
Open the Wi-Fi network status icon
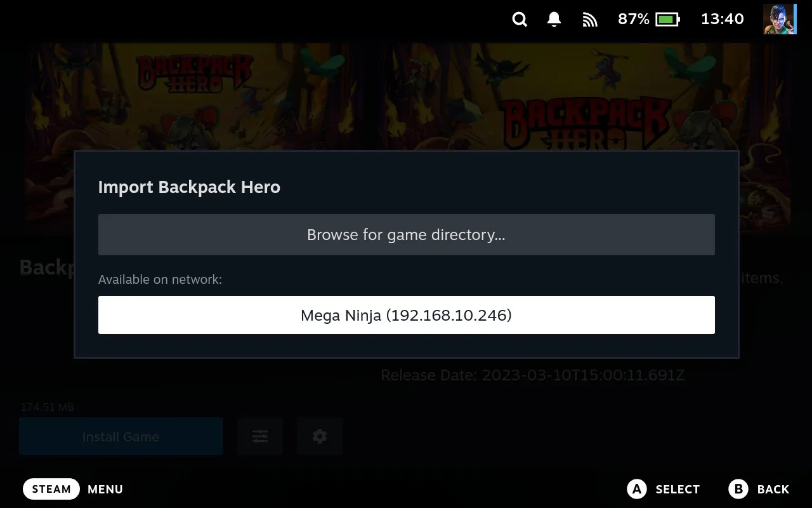590,20
